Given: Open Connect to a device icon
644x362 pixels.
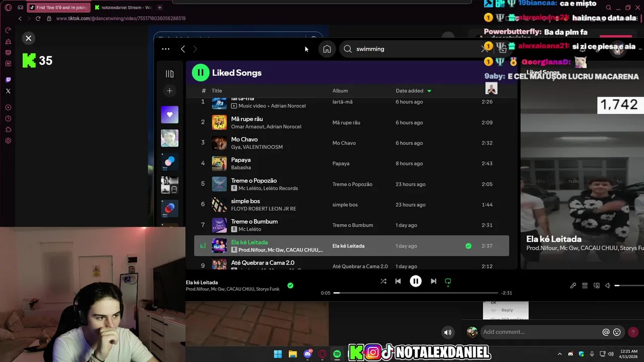Looking at the screenshot, I should [597, 286].
